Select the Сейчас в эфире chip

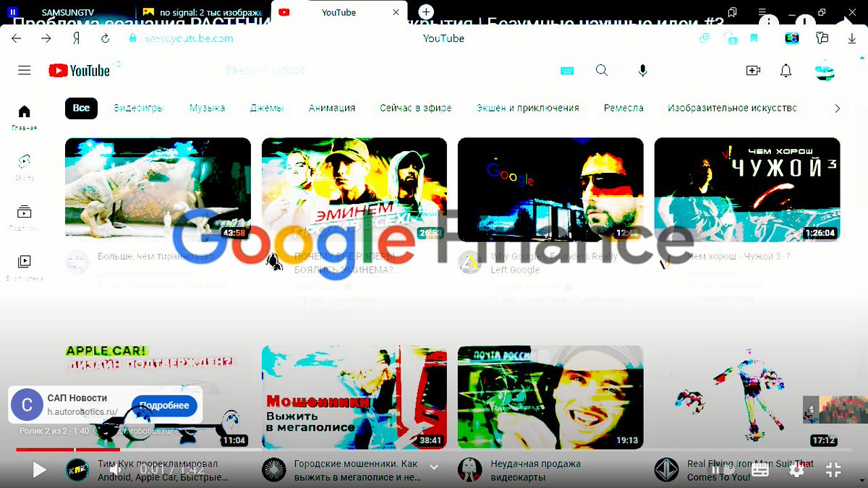click(x=416, y=108)
